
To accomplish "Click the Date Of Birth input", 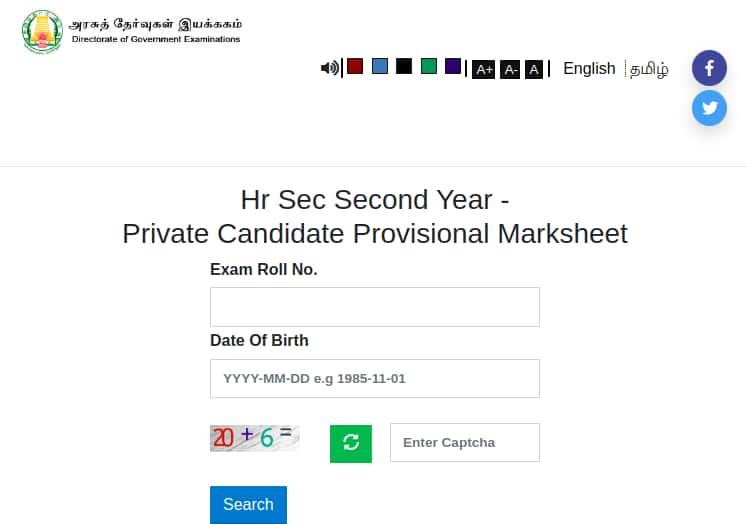I will coord(375,379).
